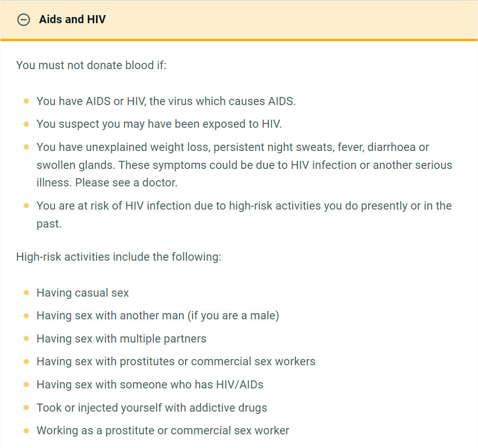Click the bullet dot beside "Took or injected"
Viewport: 478px width, 448px height.
coord(27,407)
